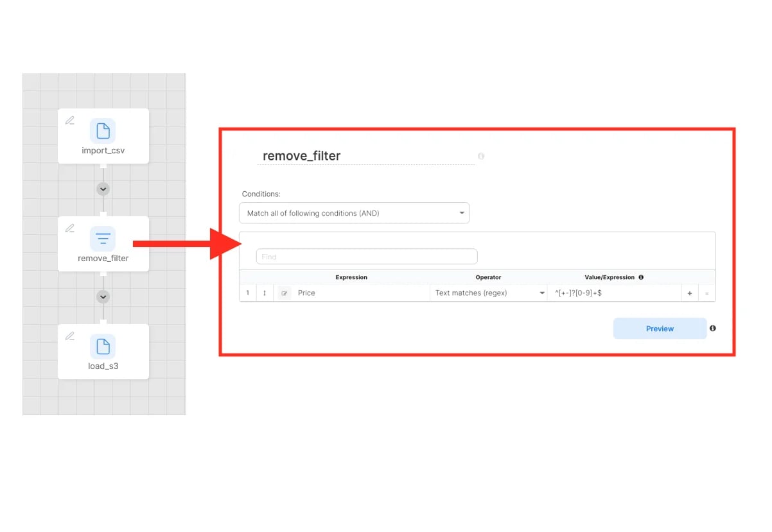Screen dimensions: 772x532
Task: Expand chevron between import_csv and remove_filter
Action: [103, 189]
